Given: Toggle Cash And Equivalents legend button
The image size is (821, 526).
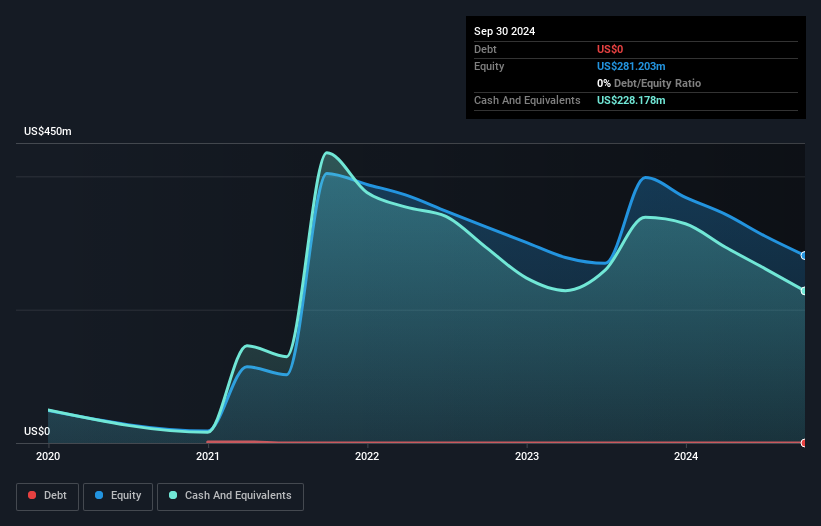Looking at the screenshot, I should [x=230, y=496].
